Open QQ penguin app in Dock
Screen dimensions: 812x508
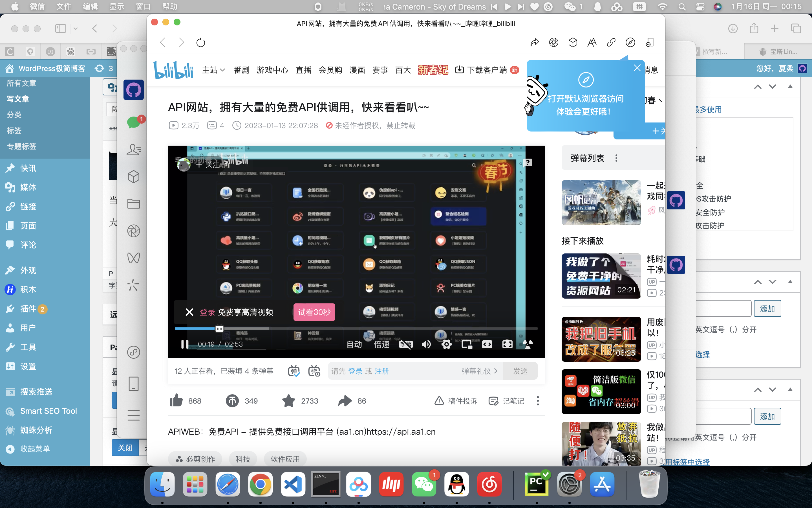457,485
